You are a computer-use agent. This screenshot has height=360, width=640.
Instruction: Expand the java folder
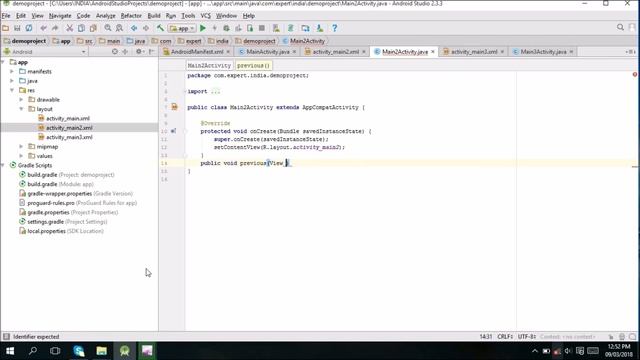click(x=12, y=81)
